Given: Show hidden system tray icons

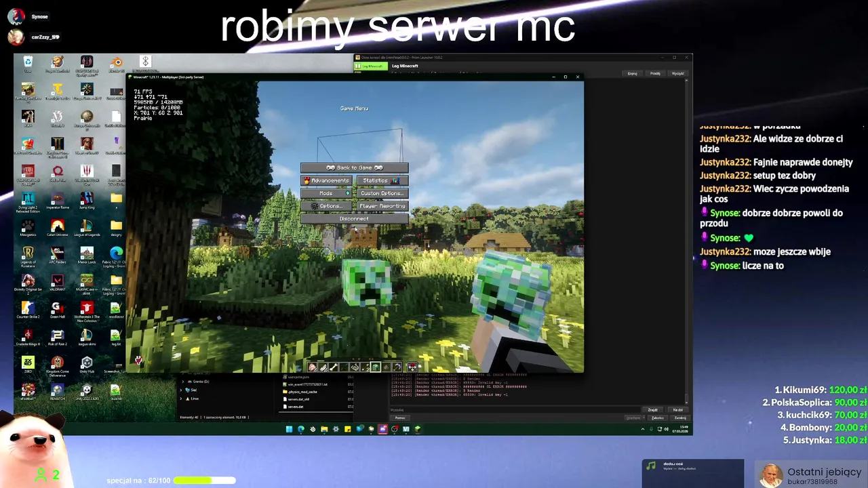Looking at the screenshot, I should pyautogui.click(x=643, y=428).
